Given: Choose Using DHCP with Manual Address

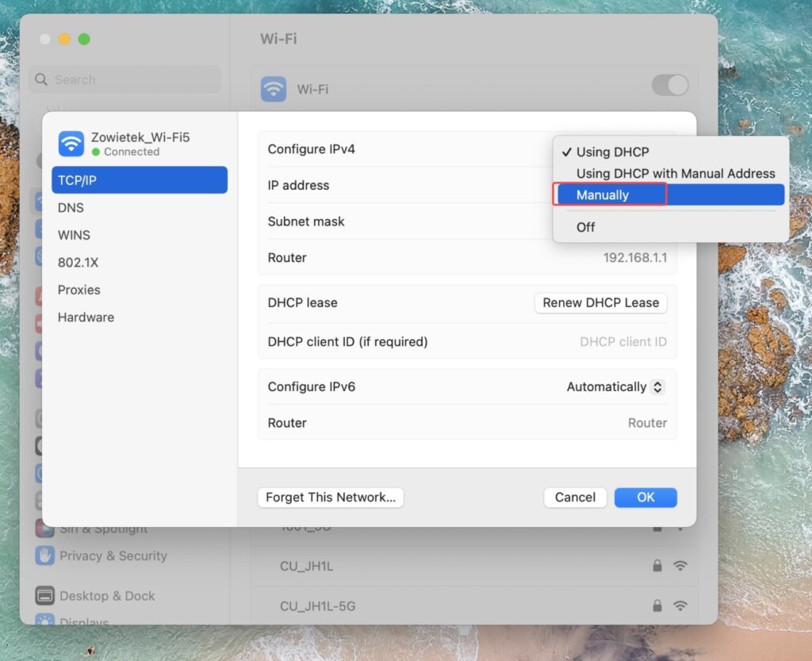Looking at the screenshot, I should [675, 173].
